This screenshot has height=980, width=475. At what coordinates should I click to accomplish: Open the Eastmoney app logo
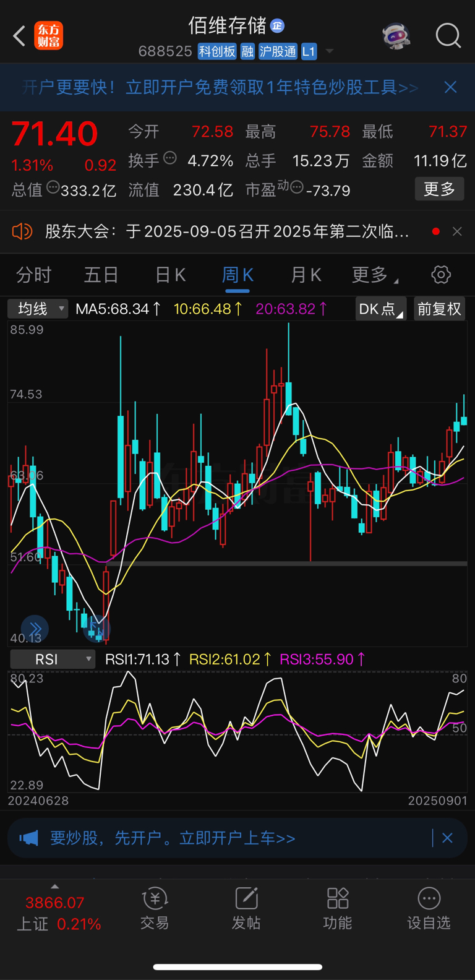click(x=48, y=36)
